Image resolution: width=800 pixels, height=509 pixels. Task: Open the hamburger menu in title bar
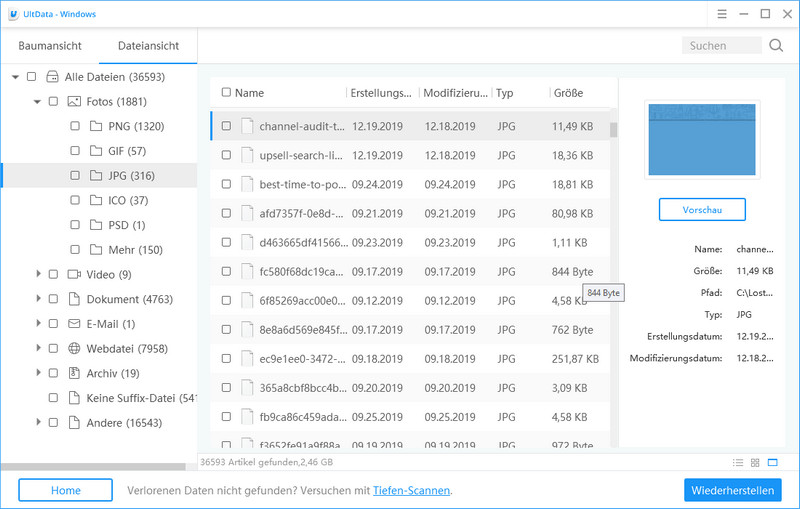click(x=721, y=14)
